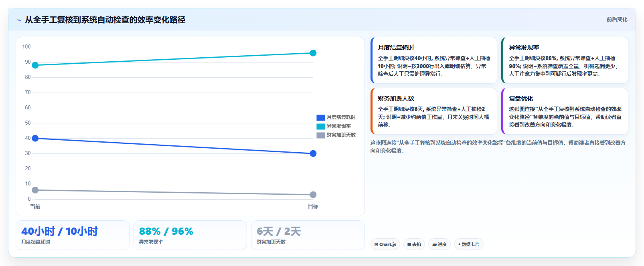644x266 pixels.
Task: Click the main title 从全手工复核到系统自动检查的效率变化路径
Action: (x=105, y=20)
